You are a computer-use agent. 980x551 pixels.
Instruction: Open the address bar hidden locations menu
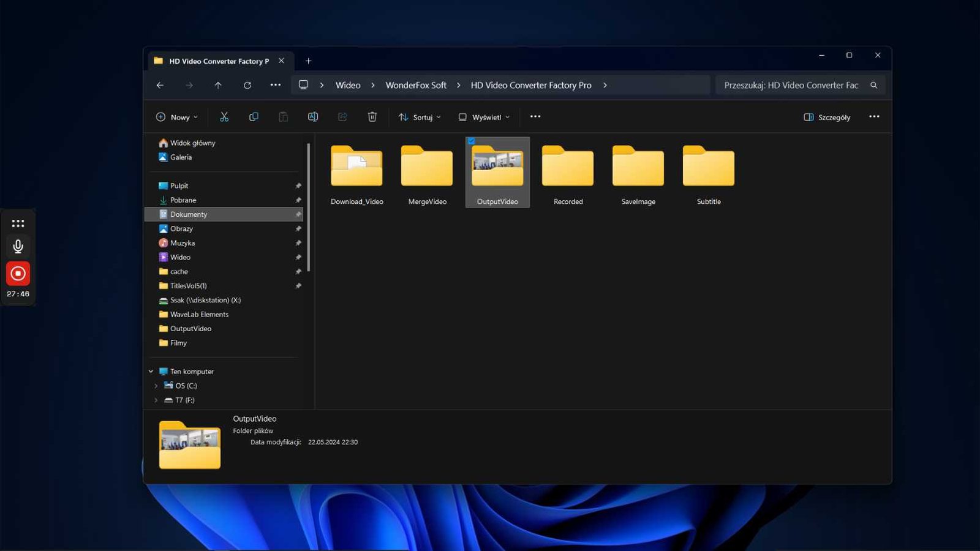click(x=276, y=85)
